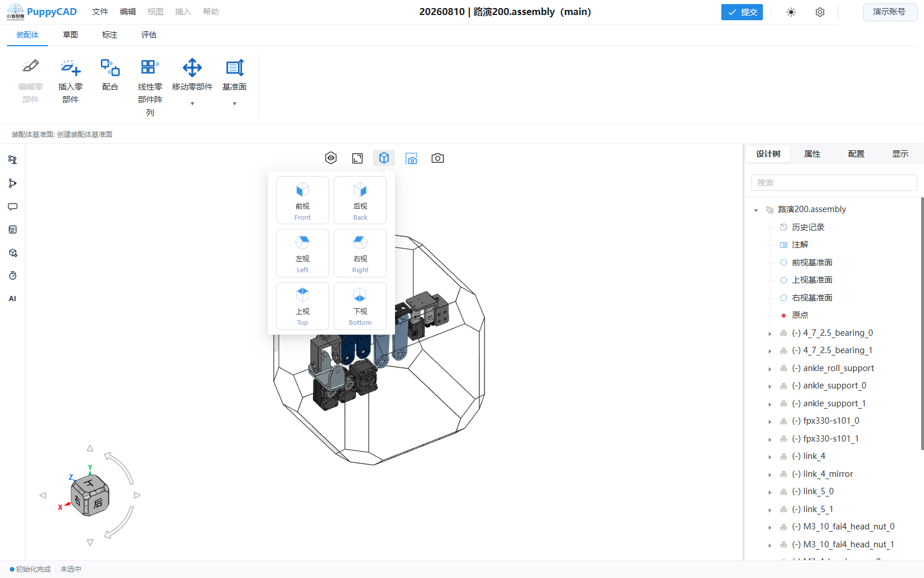Open the document list sidebar icon
The image size is (924, 578).
[13, 229]
